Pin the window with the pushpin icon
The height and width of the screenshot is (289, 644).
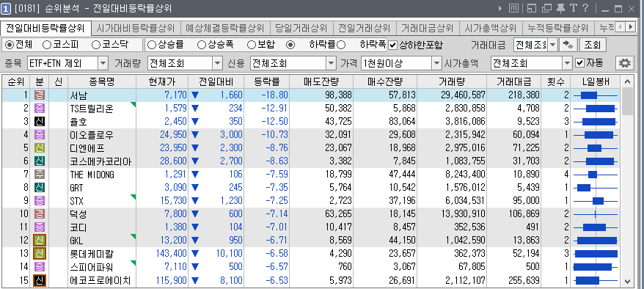coord(560,8)
